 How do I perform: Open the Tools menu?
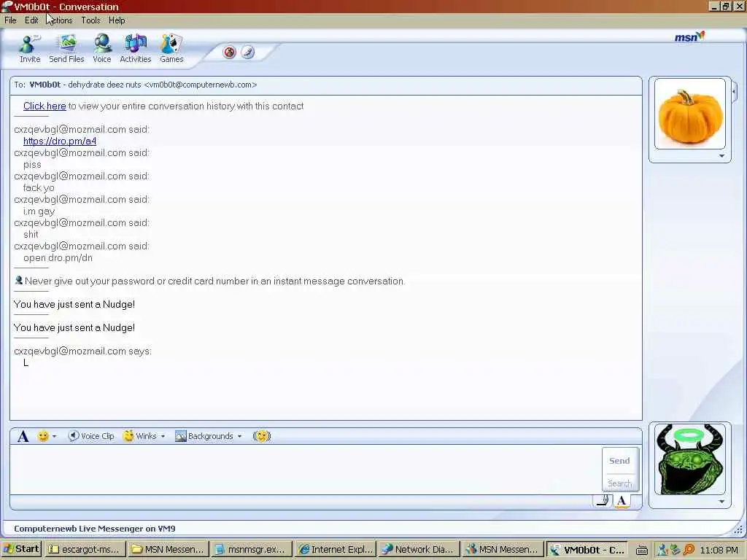pyautogui.click(x=90, y=20)
